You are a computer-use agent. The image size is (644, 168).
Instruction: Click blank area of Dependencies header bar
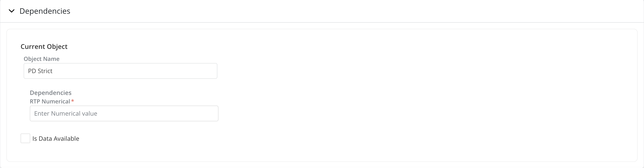[350, 11]
